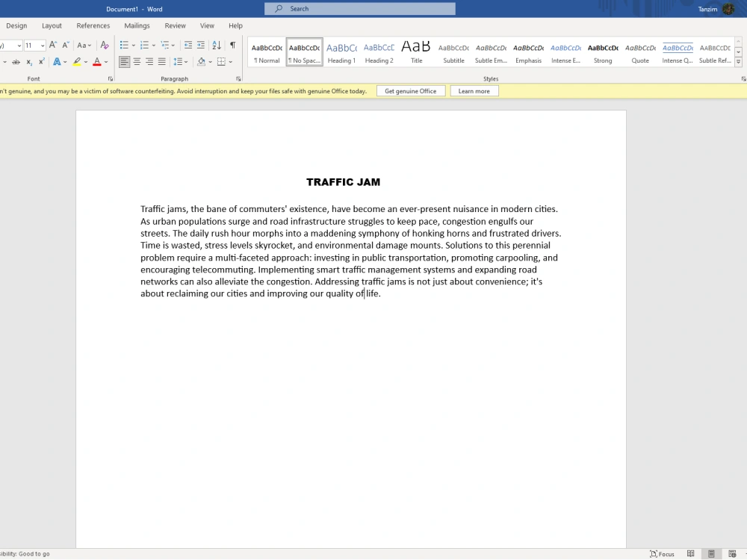The width and height of the screenshot is (747, 560).
Task: Justify the paragraph text
Action: pos(162,62)
